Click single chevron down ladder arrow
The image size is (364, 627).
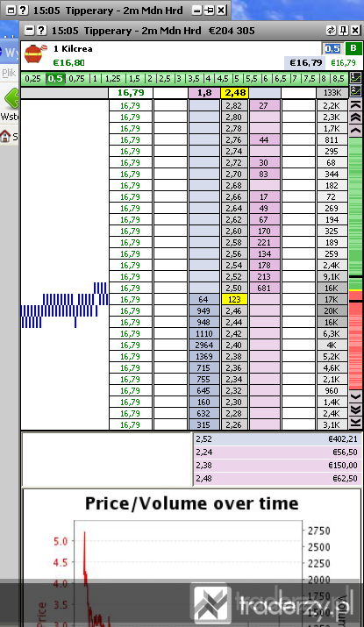point(355,396)
